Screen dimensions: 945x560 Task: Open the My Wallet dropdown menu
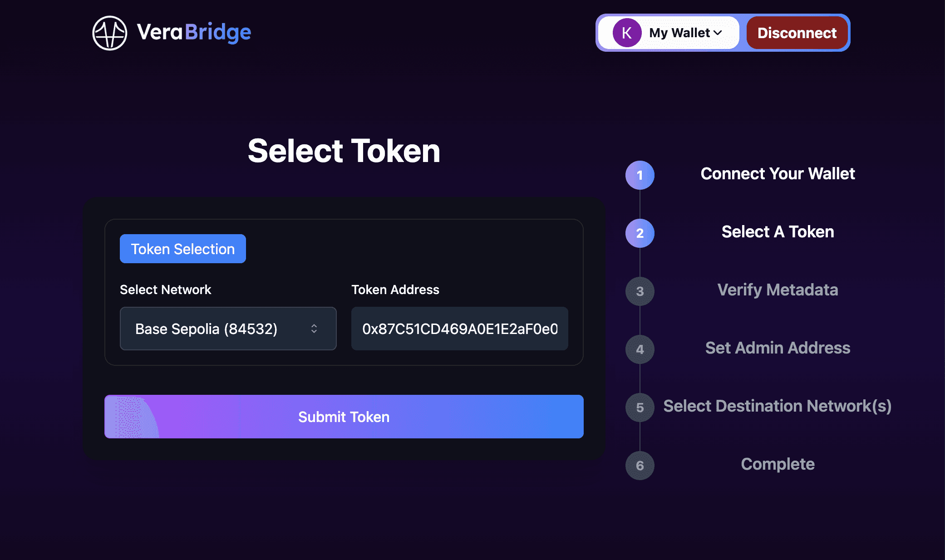tap(685, 33)
